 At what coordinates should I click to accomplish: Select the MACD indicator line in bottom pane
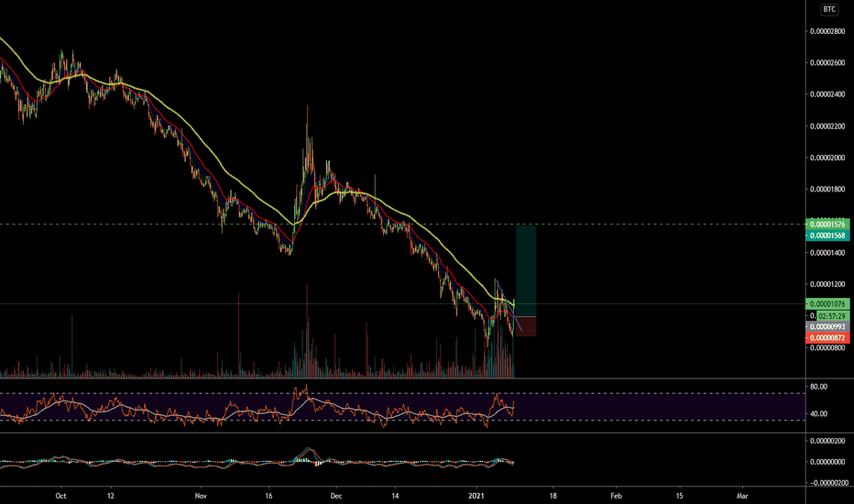tap(308, 450)
